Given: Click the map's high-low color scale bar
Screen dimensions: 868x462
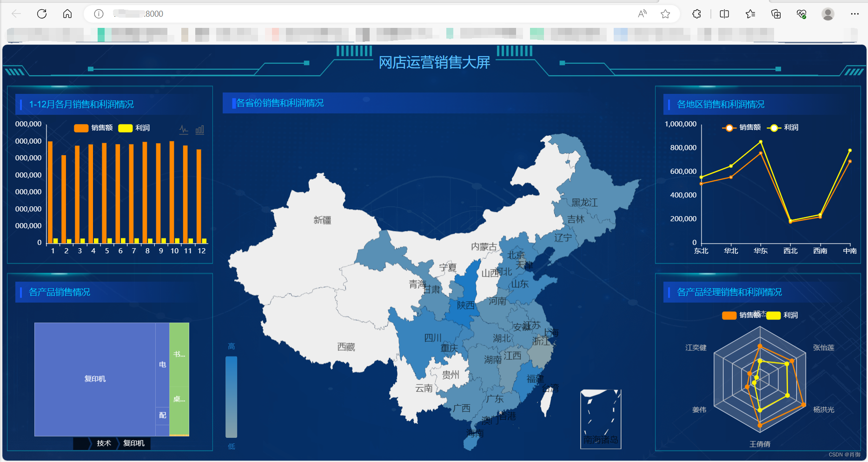Looking at the screenshot, I should (231, 396).
